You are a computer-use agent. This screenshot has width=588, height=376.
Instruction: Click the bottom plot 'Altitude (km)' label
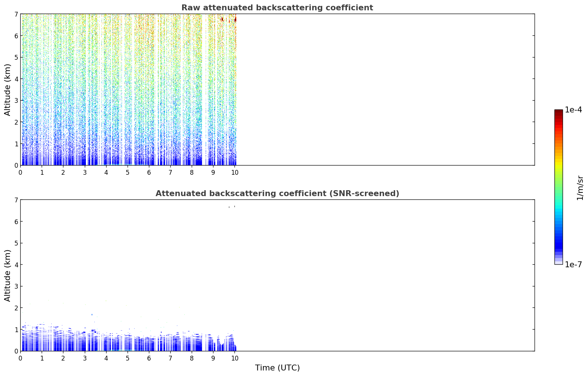(x=8, y=275)
